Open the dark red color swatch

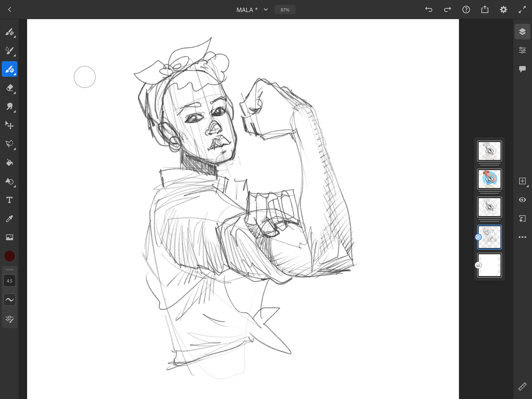(x=9, y=256)
